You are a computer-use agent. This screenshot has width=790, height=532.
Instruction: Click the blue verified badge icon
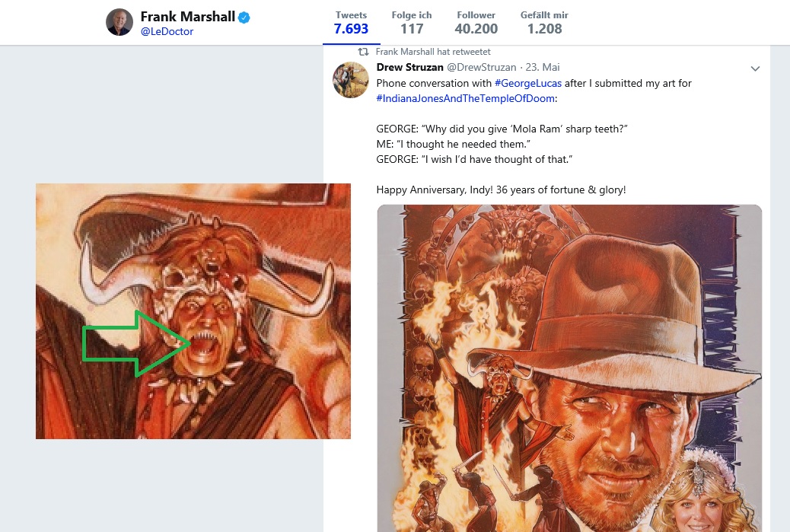(x=245, y=17)
